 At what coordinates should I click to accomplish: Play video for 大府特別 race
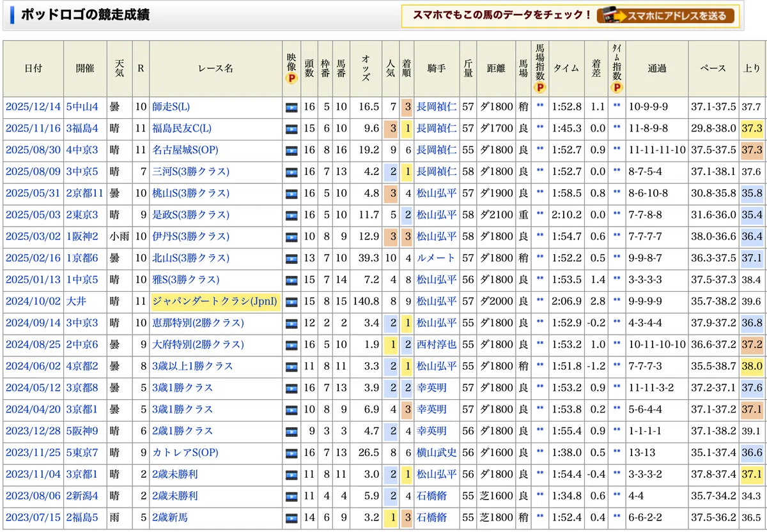coord(291,345)
